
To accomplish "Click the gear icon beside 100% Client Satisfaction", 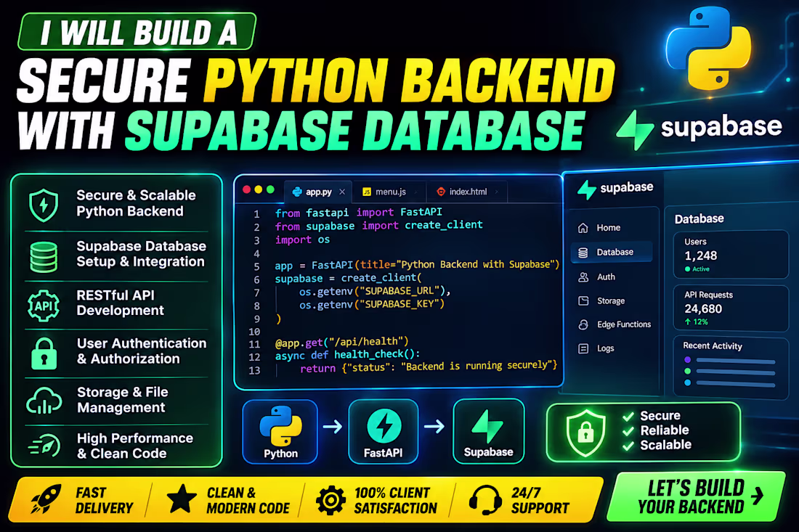I will click(x=330, y=500).
